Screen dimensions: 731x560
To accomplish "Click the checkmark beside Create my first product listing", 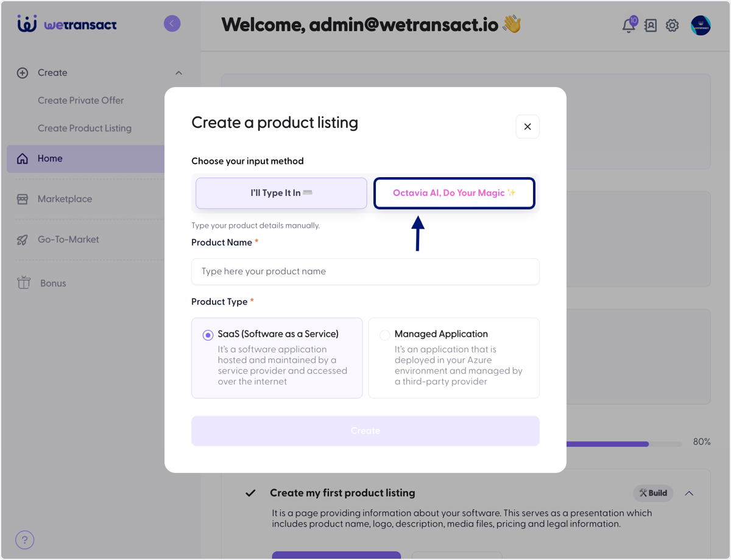I will [250, 493].
